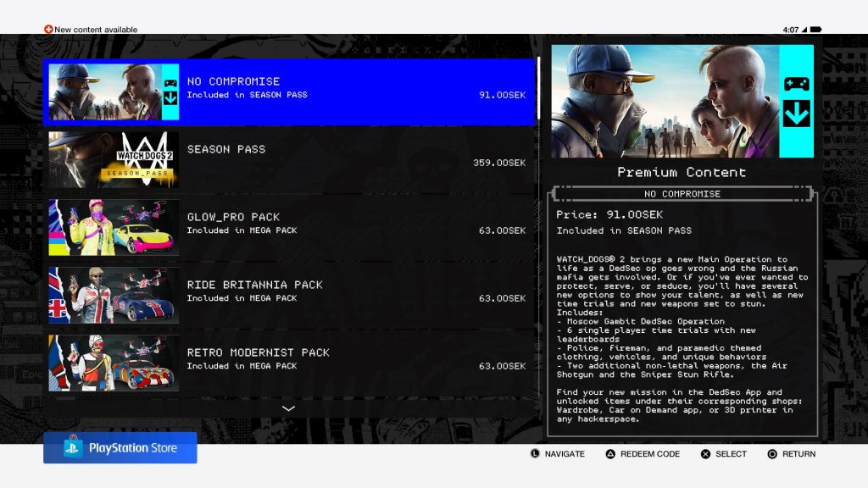Select the Glow_Pro Pack list entry
The width and height of the screenshot is (868, 488).
(289, 227)
